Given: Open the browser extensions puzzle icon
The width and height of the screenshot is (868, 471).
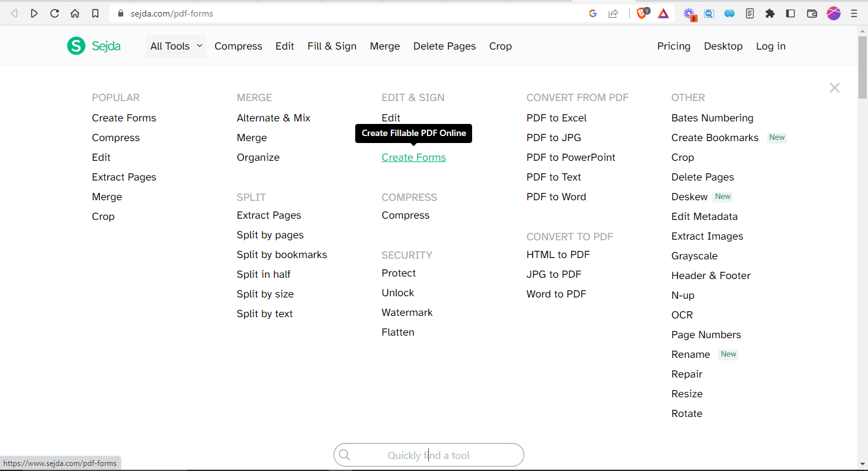Looking at the screenshot, I should pos(770,13).
